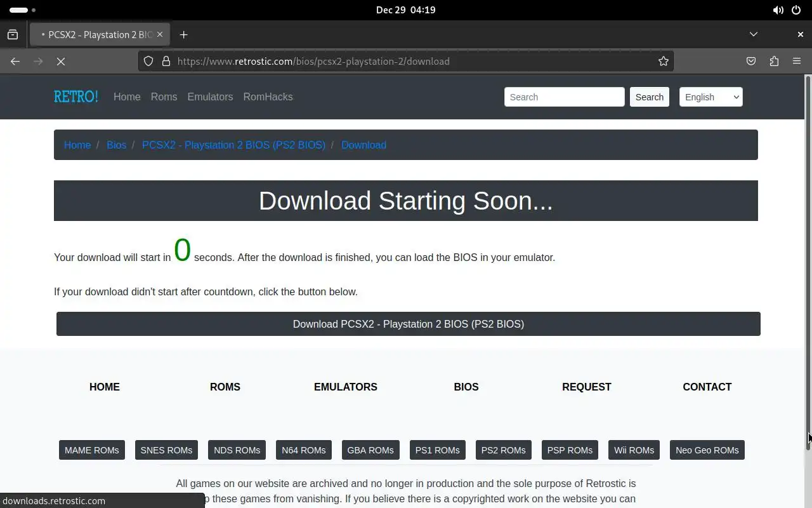Click the N64 ROMs button
Viewport: 812px width, 508px height.
tap(304, 450)
